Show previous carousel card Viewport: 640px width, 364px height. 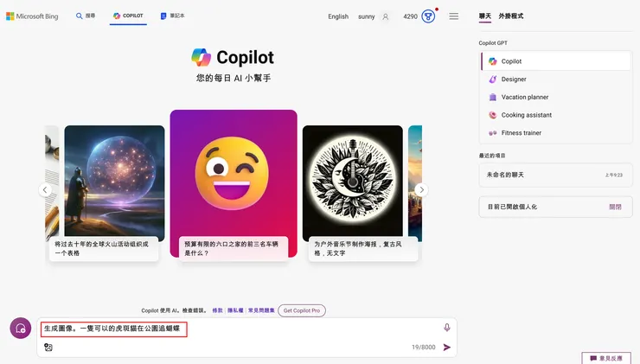(x=45, y=189)
